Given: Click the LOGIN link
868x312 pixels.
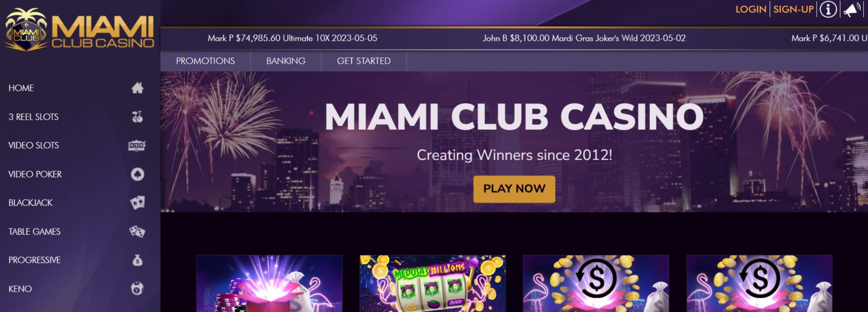Looking at the screenshot, I should pyautogui.click(x=751, y=9).
